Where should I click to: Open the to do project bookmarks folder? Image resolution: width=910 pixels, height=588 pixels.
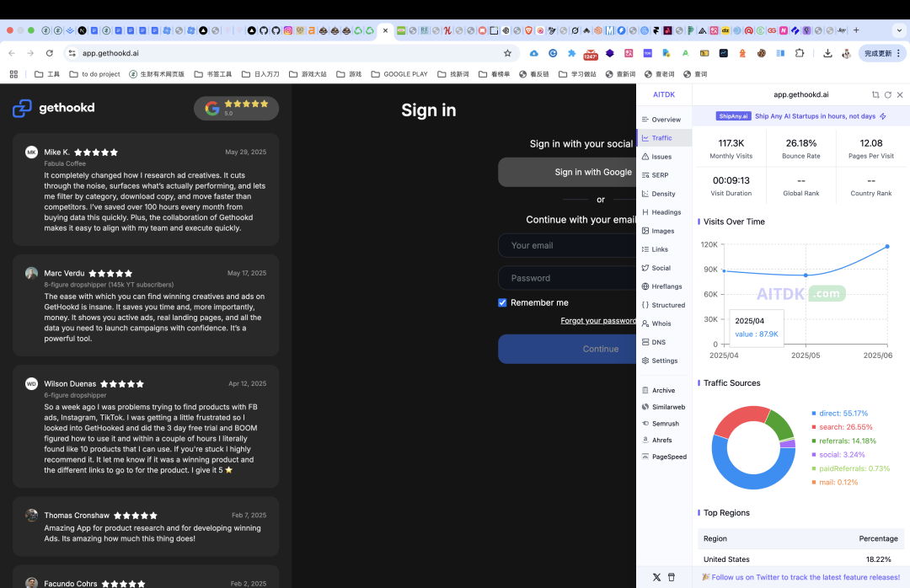(94, 74)
